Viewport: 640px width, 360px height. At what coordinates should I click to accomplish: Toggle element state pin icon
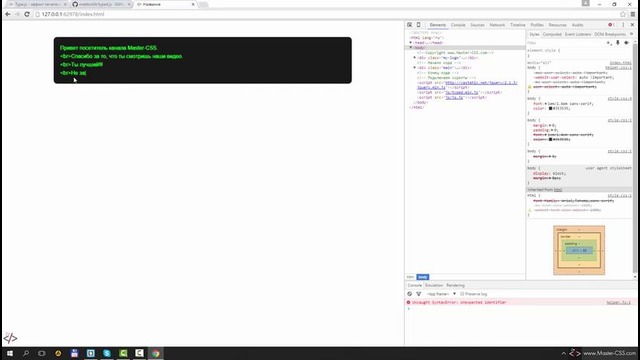[618, 42]
